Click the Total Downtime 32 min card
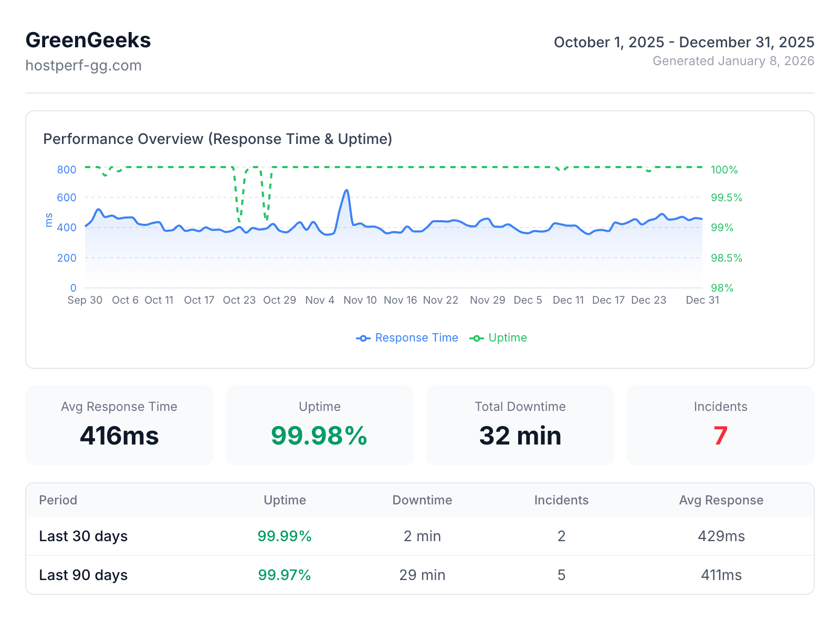 coord(520,426)
